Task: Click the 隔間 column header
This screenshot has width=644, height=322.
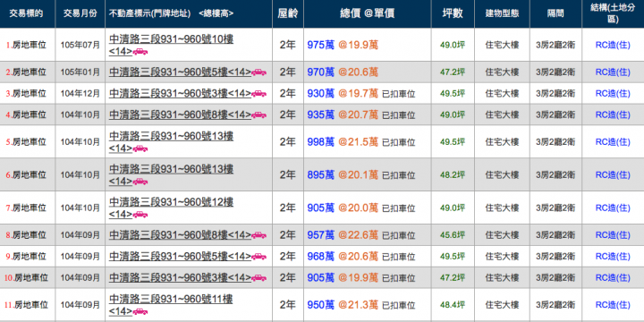Action: click(x=555, y=13)
